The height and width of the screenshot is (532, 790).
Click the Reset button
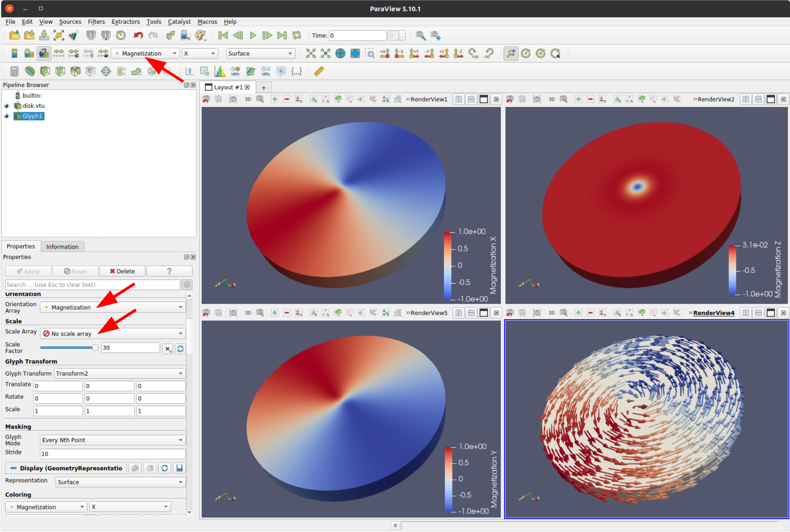75,271
